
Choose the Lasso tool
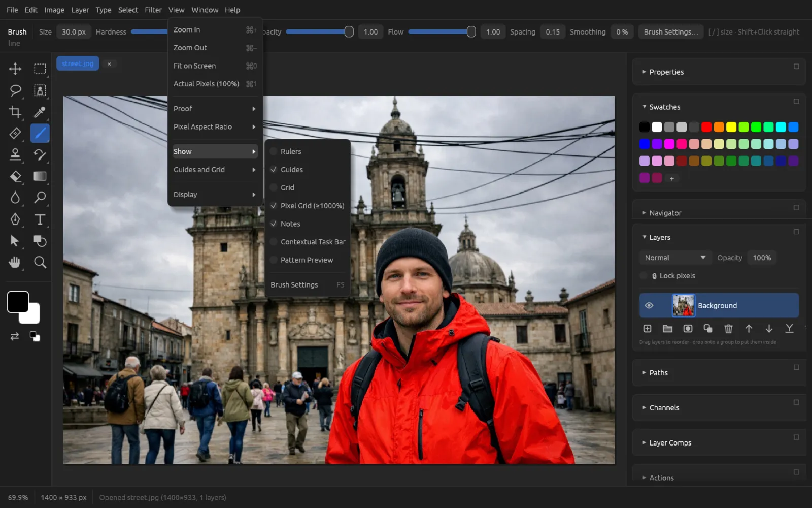click(x=15, y=90)
